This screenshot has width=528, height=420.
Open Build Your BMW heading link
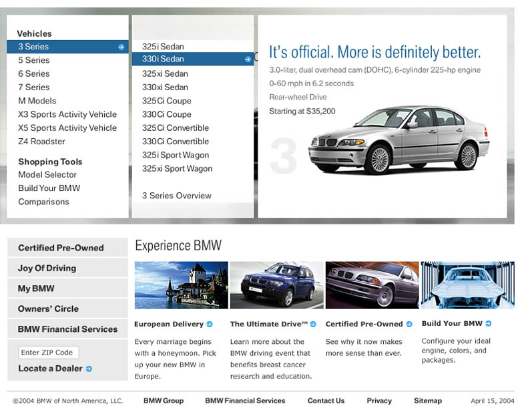(x=452, y=323)
